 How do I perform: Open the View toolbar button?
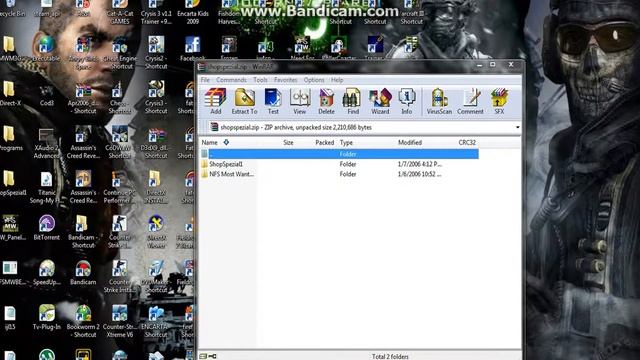(300, 101)
